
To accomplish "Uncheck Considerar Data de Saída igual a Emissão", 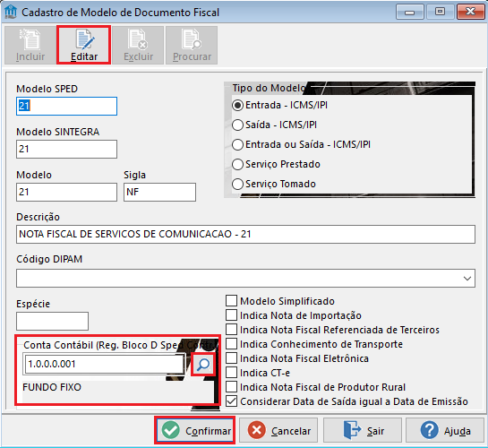I will click(x=231, y=401).
